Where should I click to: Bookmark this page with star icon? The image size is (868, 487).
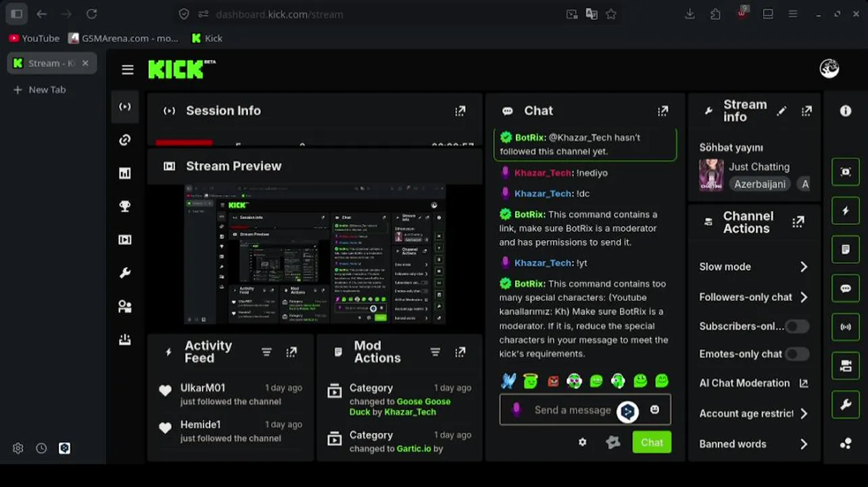coord(611,14)
